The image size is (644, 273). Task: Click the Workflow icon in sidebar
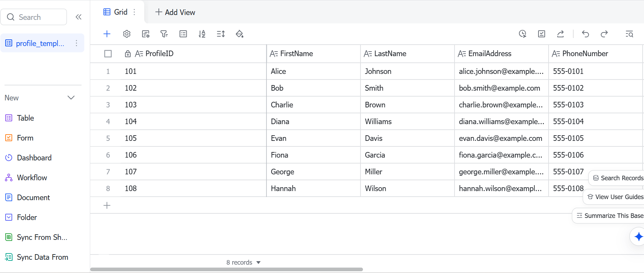9,177
